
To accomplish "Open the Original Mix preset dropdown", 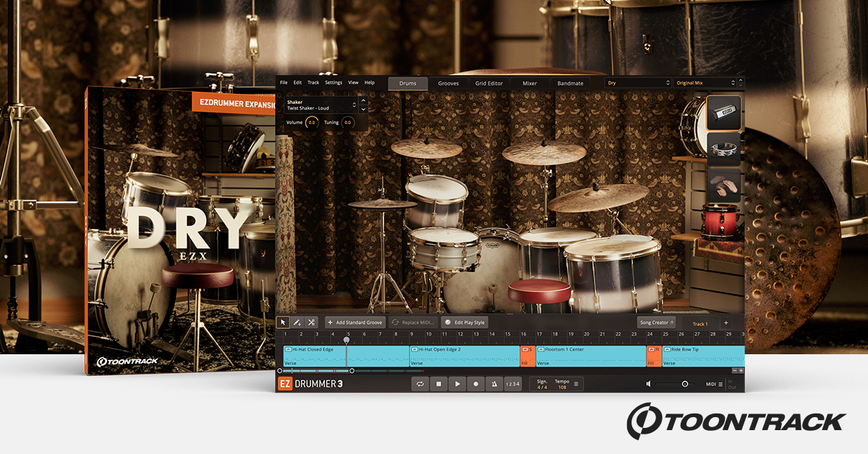I will pos(705,83).
